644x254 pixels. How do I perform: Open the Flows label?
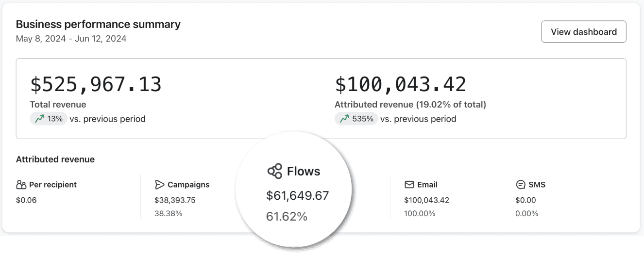click(x=304, y=171)
